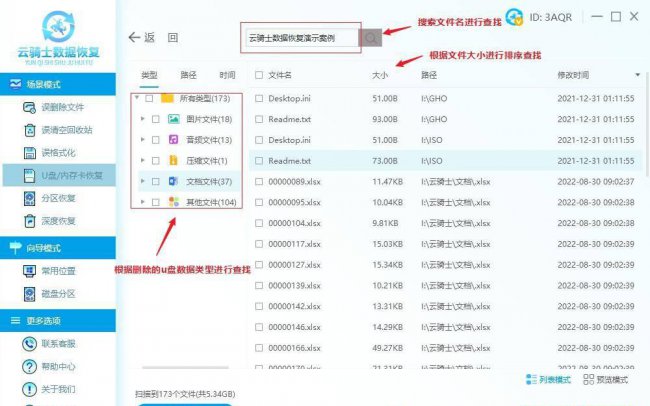Check Readme.txt sized 93.00B
Viewport: 650px width, 406px height.
259,119
